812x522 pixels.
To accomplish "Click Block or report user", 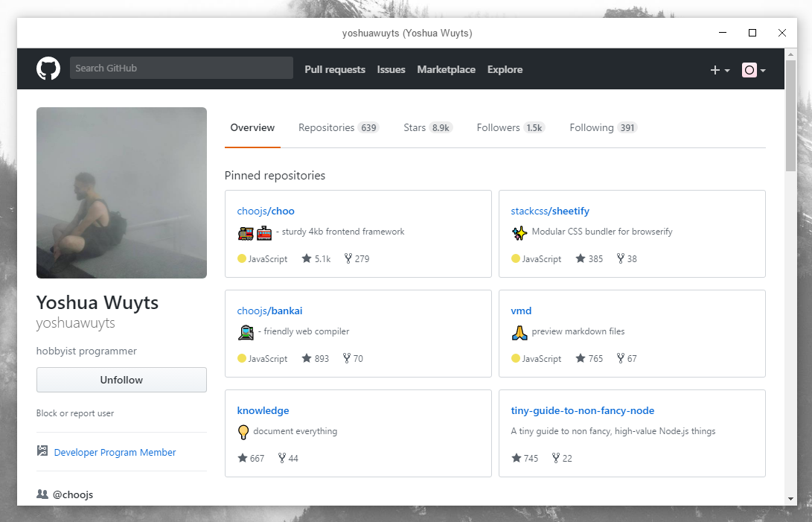I will coord(75,413).
